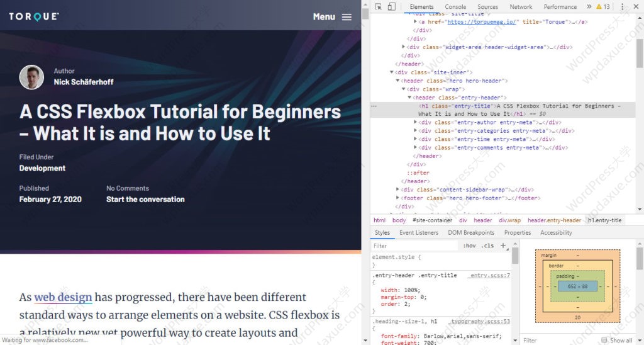Focus the computed Filter input field
644x345 pixels.
[x=560, y=340]
